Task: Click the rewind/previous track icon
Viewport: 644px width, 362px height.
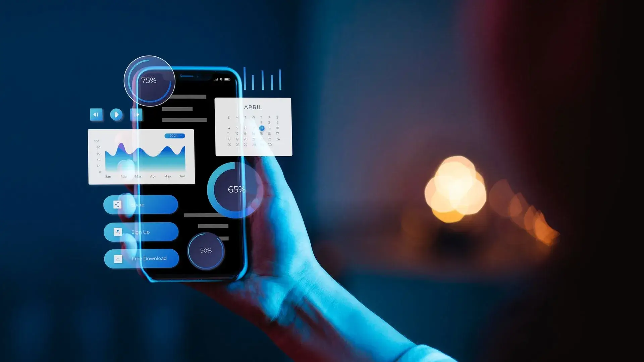Action: click(96, 115)
